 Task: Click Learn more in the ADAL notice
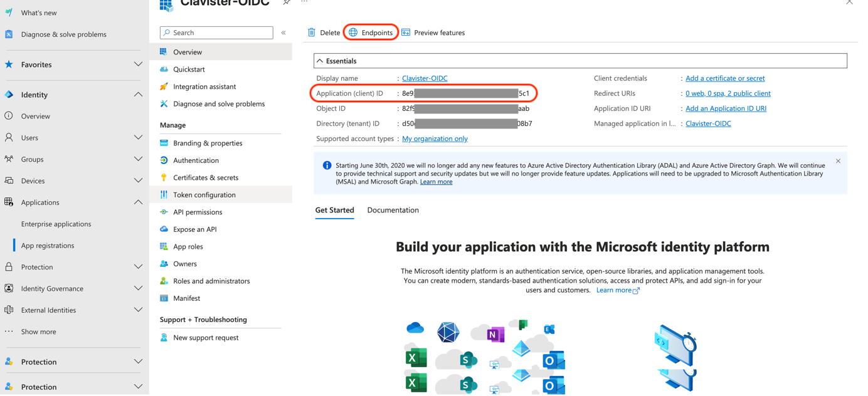click(x=436, y=182)
